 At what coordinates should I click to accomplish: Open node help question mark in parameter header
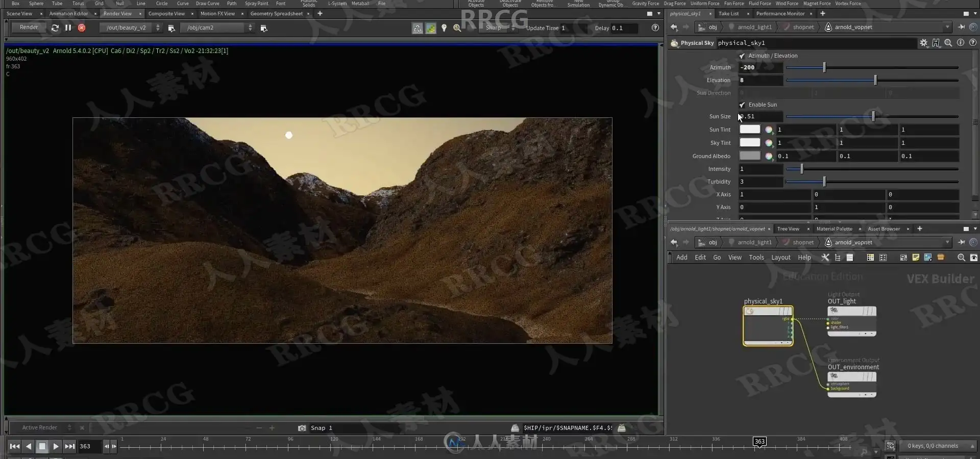pyautogui.click(x=973, y=43)
